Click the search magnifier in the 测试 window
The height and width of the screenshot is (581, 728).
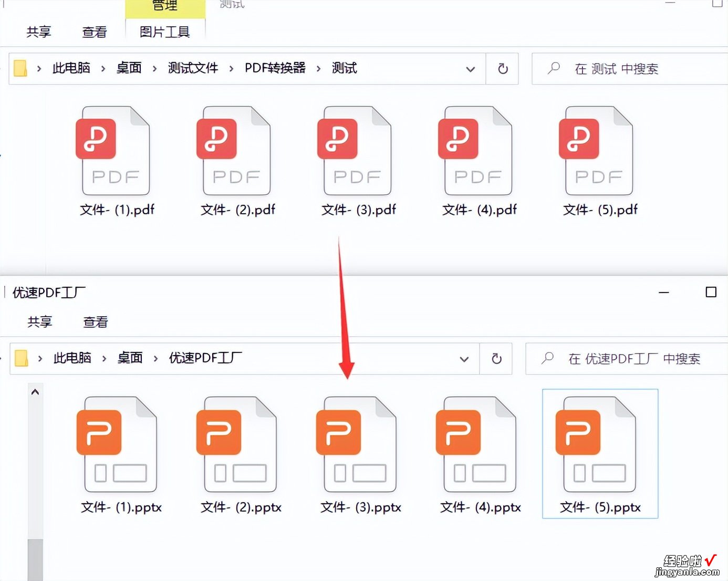(554, 68)
